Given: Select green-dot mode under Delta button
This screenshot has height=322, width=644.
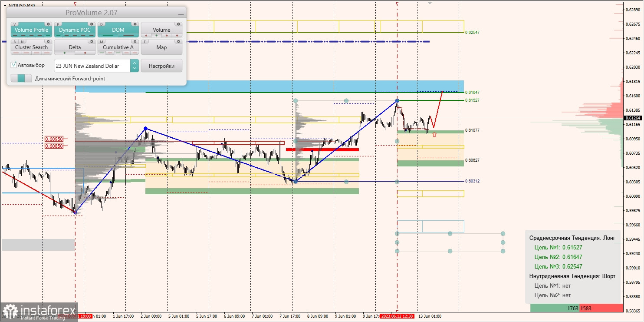Looking at the screenshot, I should point(65,53).
